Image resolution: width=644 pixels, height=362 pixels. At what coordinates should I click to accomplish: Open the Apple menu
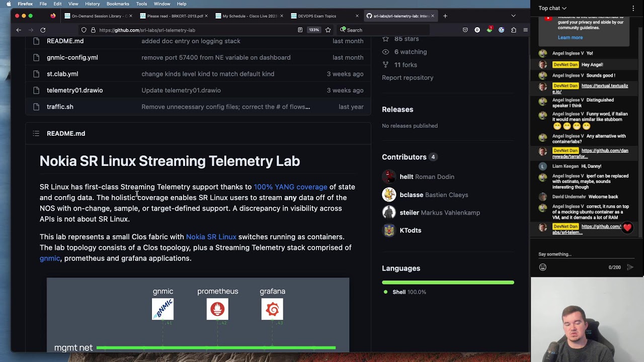click(9, 4)
